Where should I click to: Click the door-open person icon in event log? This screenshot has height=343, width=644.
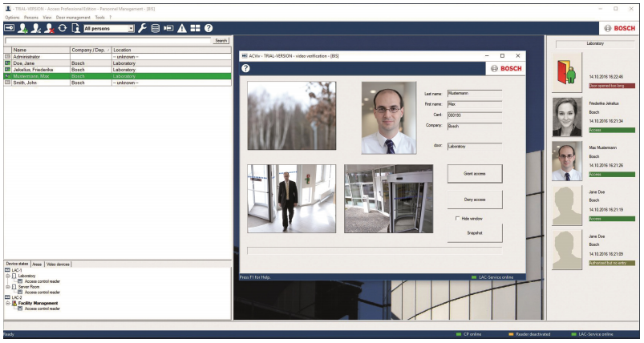tap(567, 72)
